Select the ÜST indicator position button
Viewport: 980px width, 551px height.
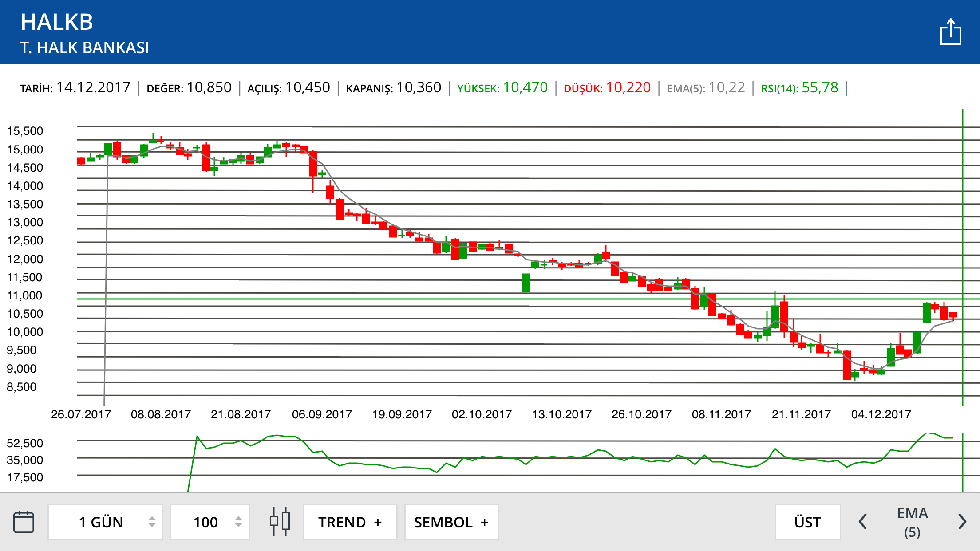pos(808,522)
